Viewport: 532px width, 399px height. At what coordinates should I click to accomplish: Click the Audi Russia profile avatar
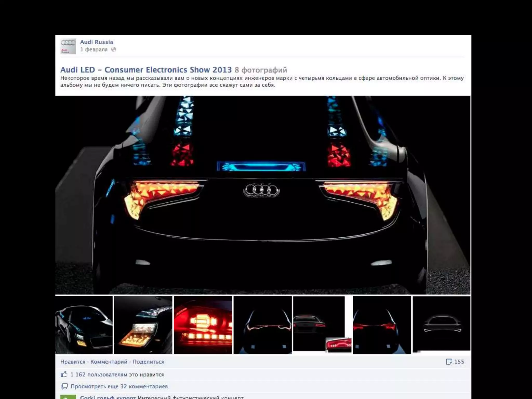(68, 46)
